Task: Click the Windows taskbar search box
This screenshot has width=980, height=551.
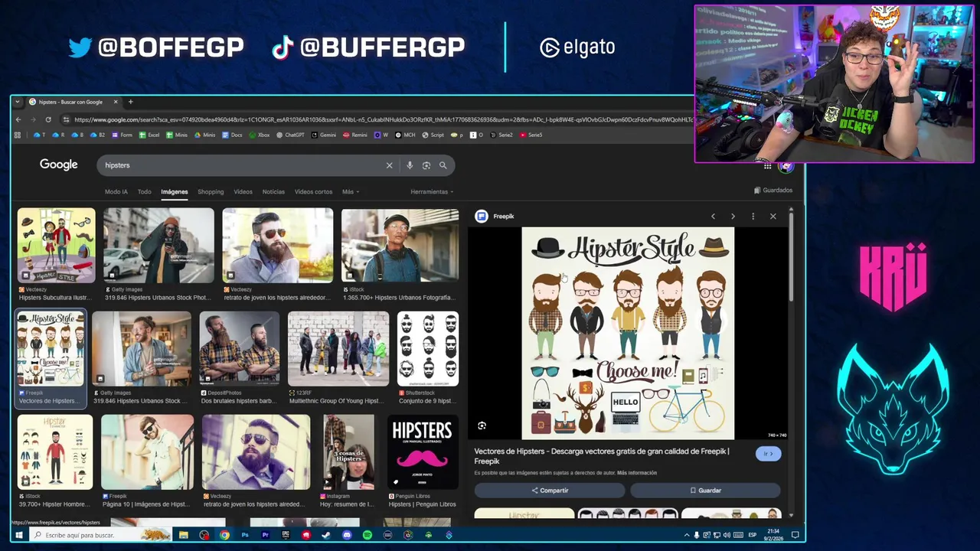Action: pyautogui.click(x=100, y=535)
